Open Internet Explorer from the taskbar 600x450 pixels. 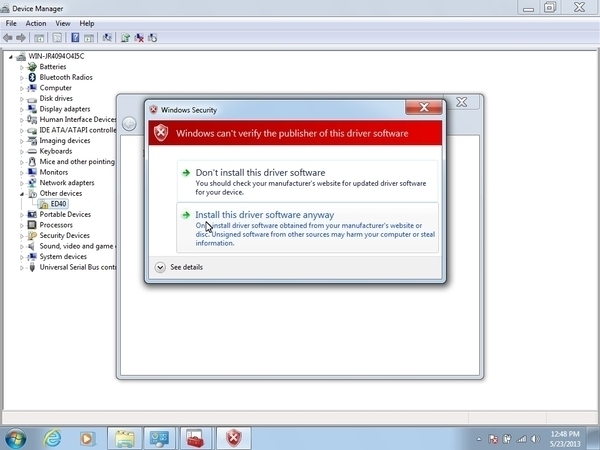[x=52, y=438]
